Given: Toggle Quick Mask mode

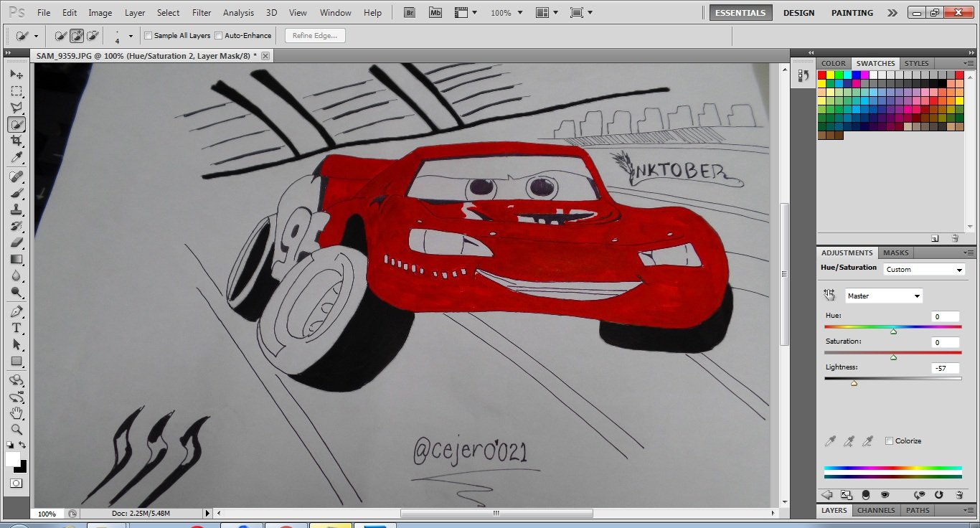Looking at the screenshot, I should (17, 484).
